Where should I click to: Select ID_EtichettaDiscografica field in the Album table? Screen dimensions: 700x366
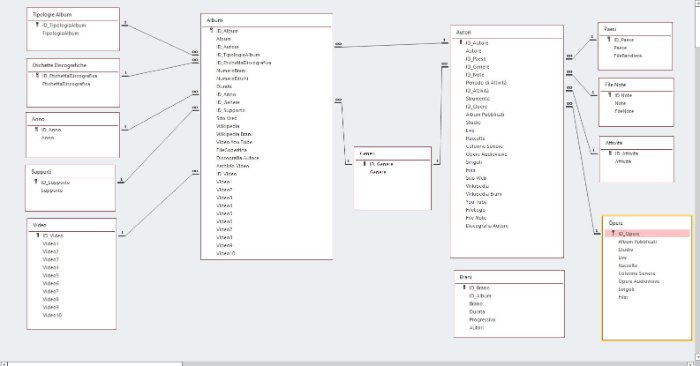(244, 63)
